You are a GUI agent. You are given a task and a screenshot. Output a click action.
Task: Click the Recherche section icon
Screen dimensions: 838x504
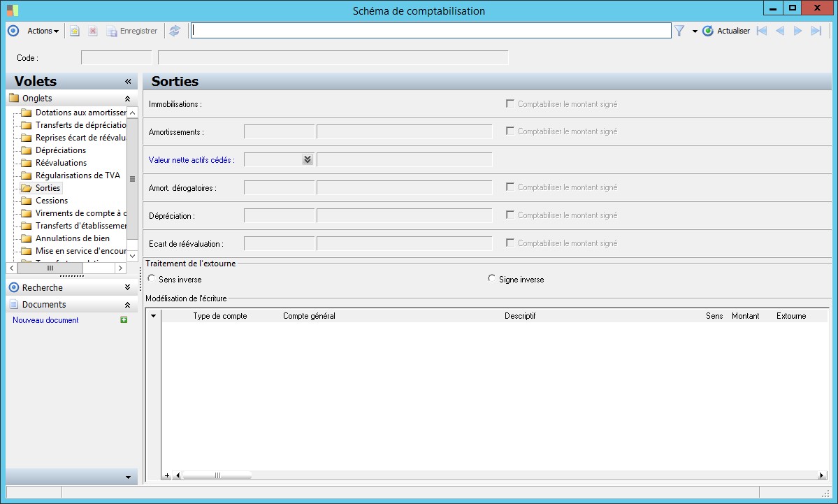point(14,287)
